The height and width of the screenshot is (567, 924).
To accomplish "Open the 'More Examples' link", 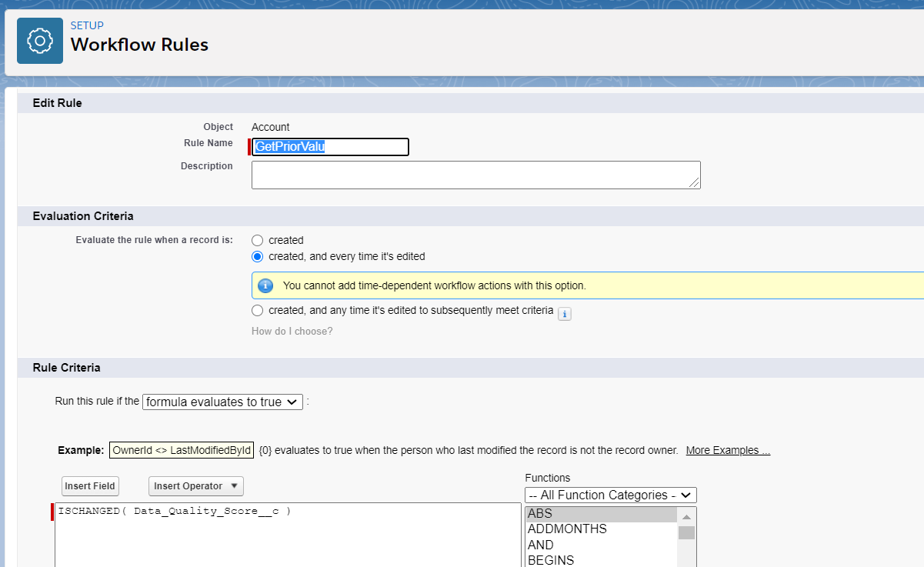I will (726, 449).
